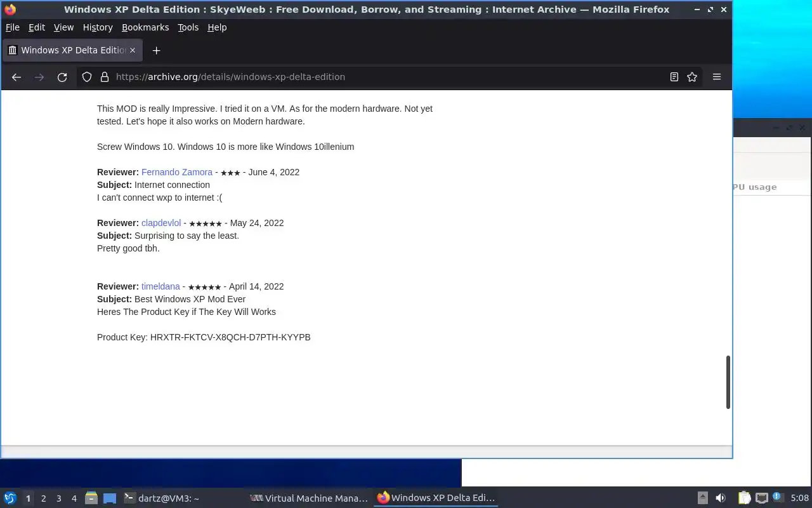Bookmark this page with the star icon
812x508 pixels.
(x=692, y=77)
